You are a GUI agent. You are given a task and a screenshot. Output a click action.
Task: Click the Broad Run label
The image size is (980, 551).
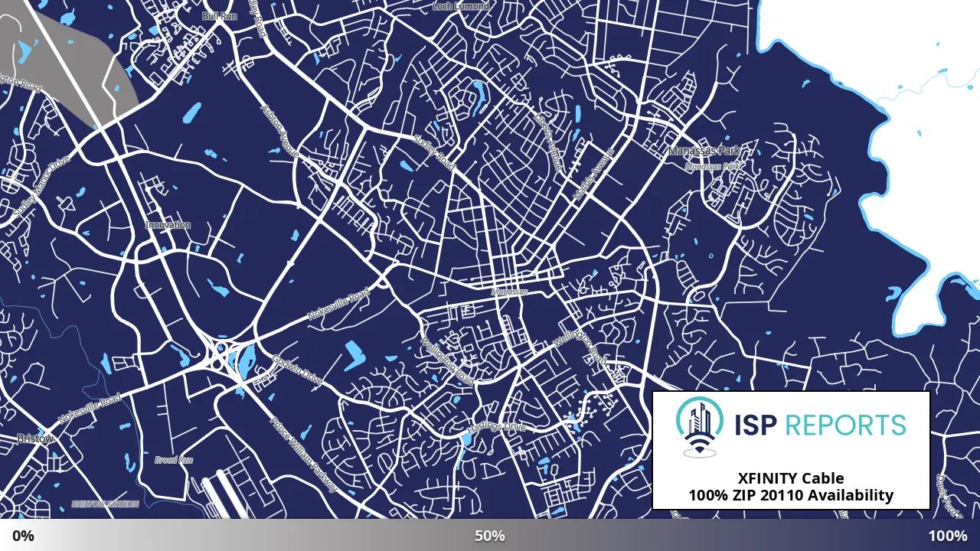click(x=174, y=460)
